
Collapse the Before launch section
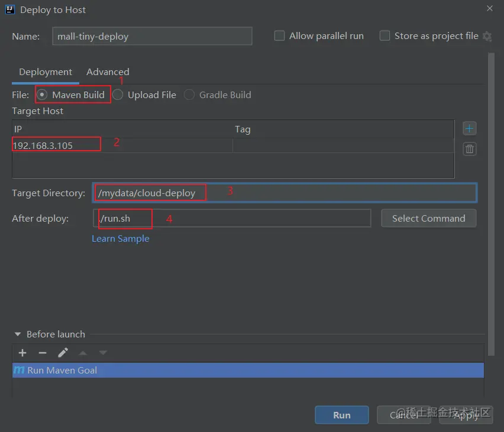click(18, 334)
